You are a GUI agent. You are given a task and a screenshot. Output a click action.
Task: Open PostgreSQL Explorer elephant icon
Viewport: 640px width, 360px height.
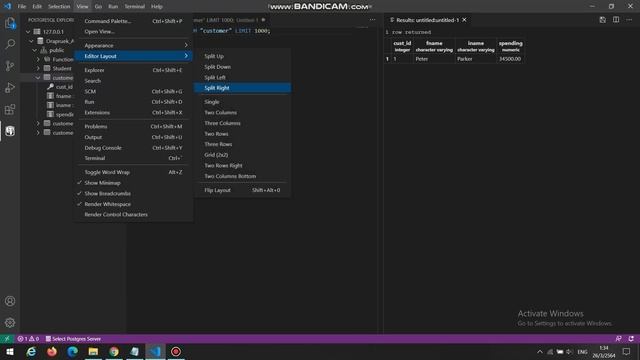[10, 131]
